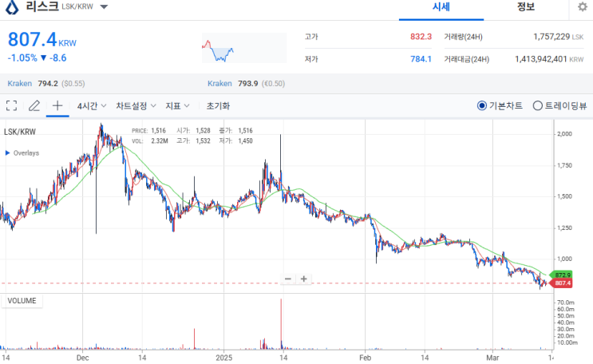Screen dimensions: 593x364
Task: Click the 807.4 current price tag
Action: click(563, 283)
